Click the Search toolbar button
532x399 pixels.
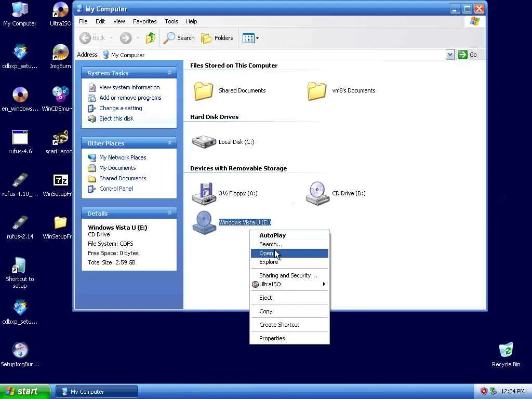pos(179,38)
